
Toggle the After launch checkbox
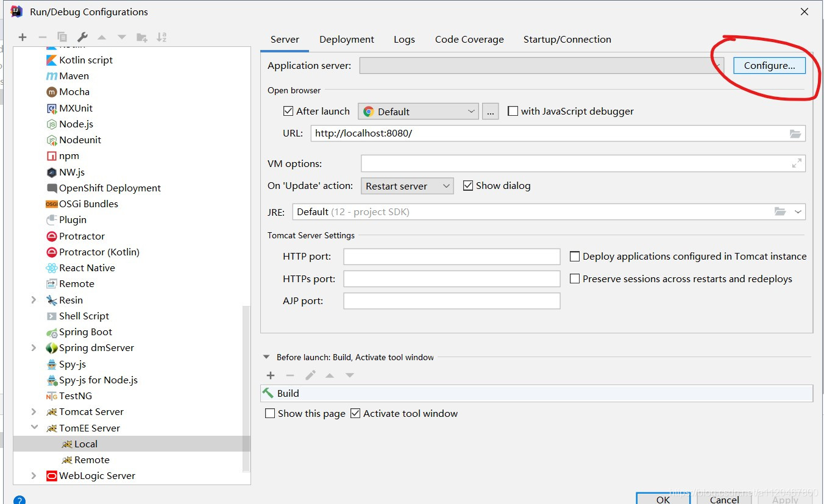pos(288,111)
